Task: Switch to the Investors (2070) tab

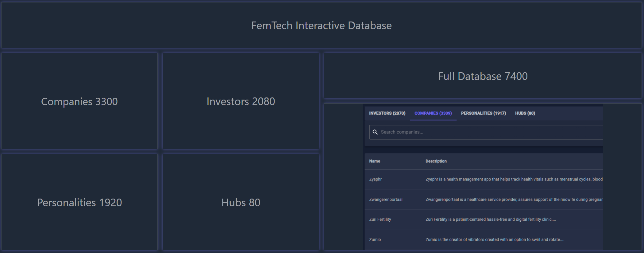Action: tap(387, 113)
